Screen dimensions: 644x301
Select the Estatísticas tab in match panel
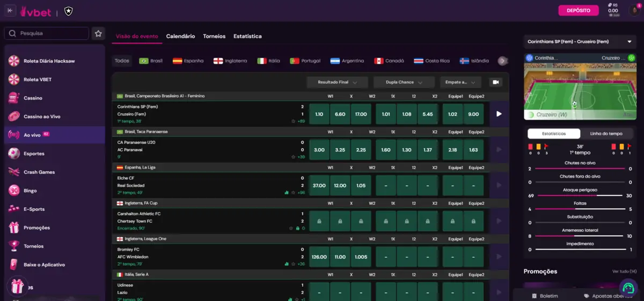(x=554, y=134)
